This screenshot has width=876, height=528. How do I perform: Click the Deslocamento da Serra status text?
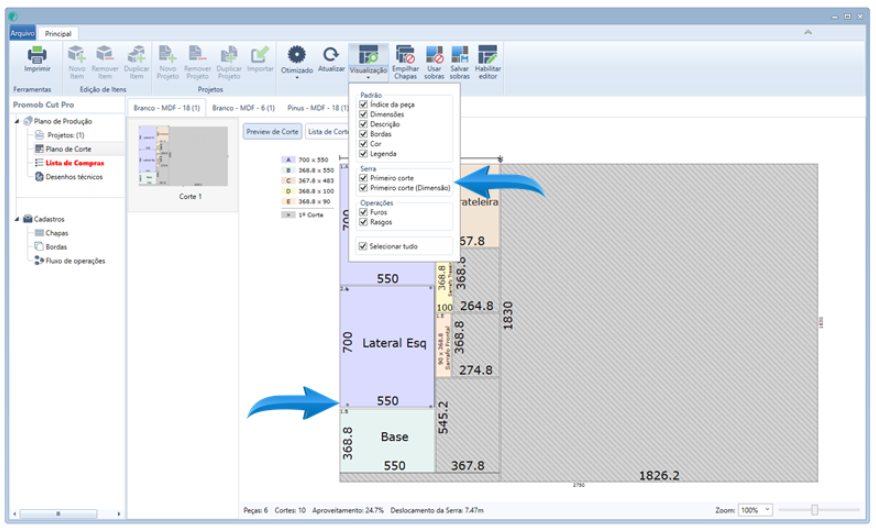[x=437, y=510]
